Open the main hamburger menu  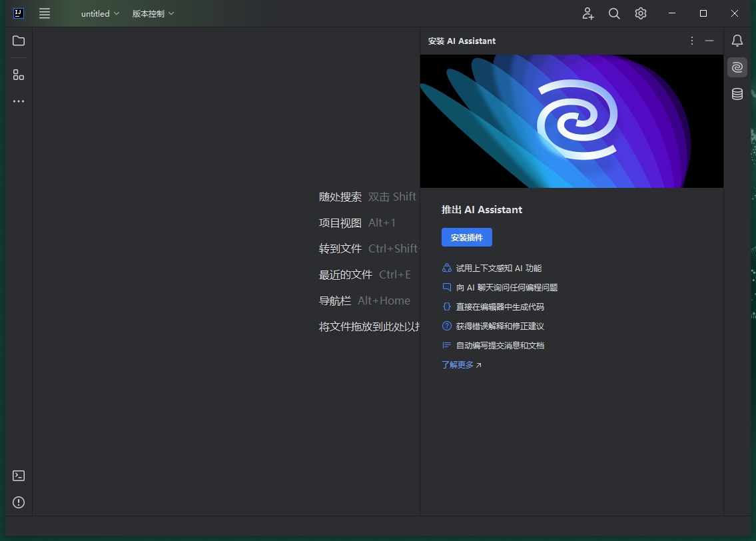[x=45, y=13]
